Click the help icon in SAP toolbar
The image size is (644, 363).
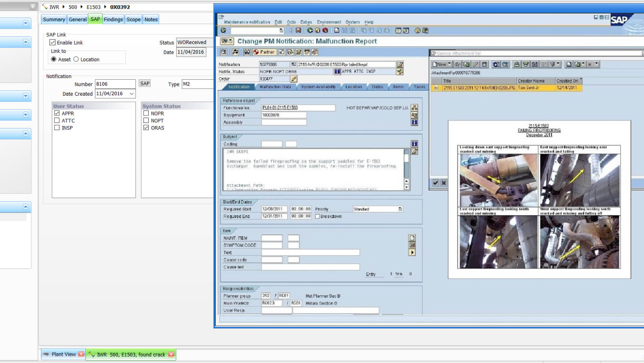pos(417,30)
